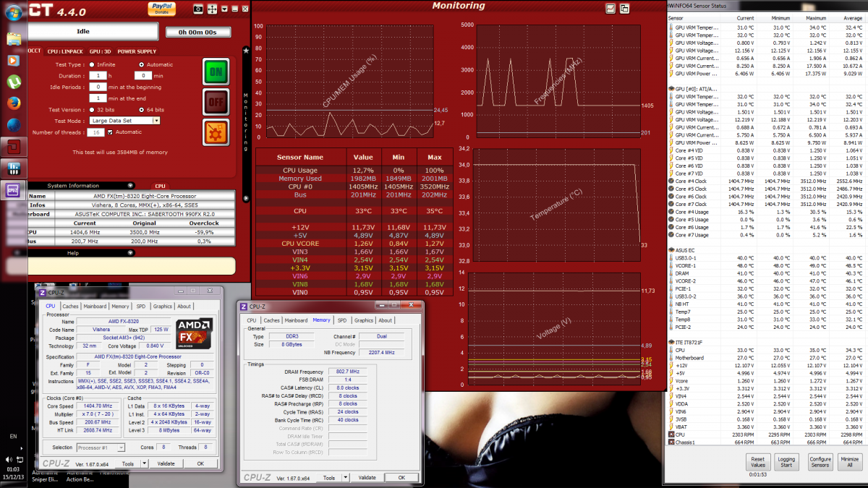The image size is (868, 488).
Task: Toggle Automatic number of threads checkbox
Action: pyautogui.click(x=110, y=132)
